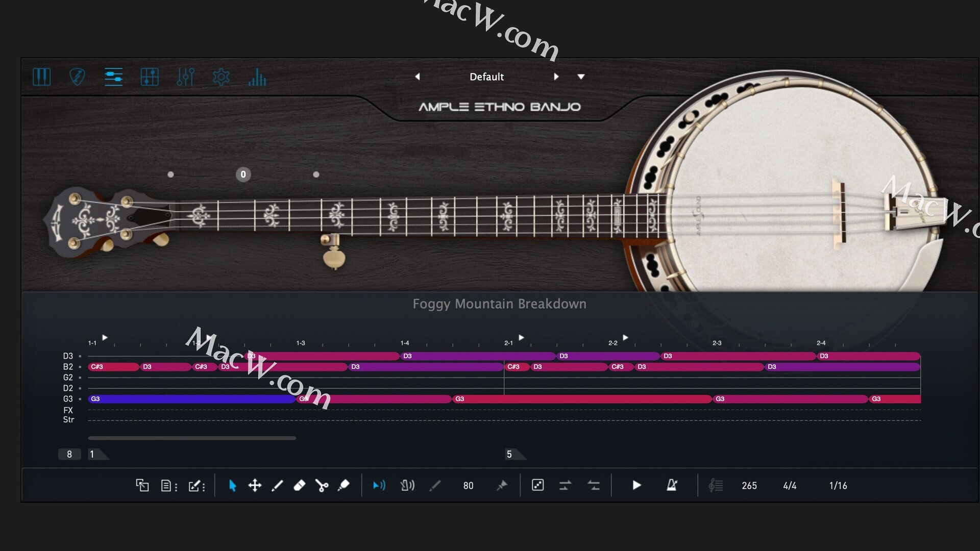
Task: Click the riffer horizontal scrollbar
Action: click(192, 438)
